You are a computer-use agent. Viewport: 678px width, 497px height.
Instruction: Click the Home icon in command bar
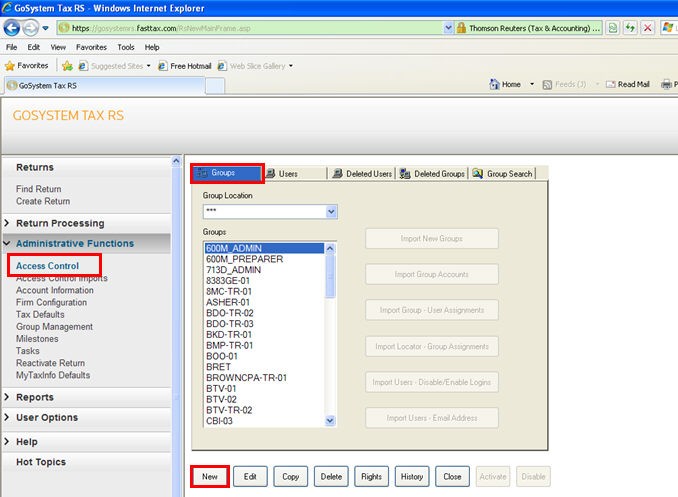[495, 85]
